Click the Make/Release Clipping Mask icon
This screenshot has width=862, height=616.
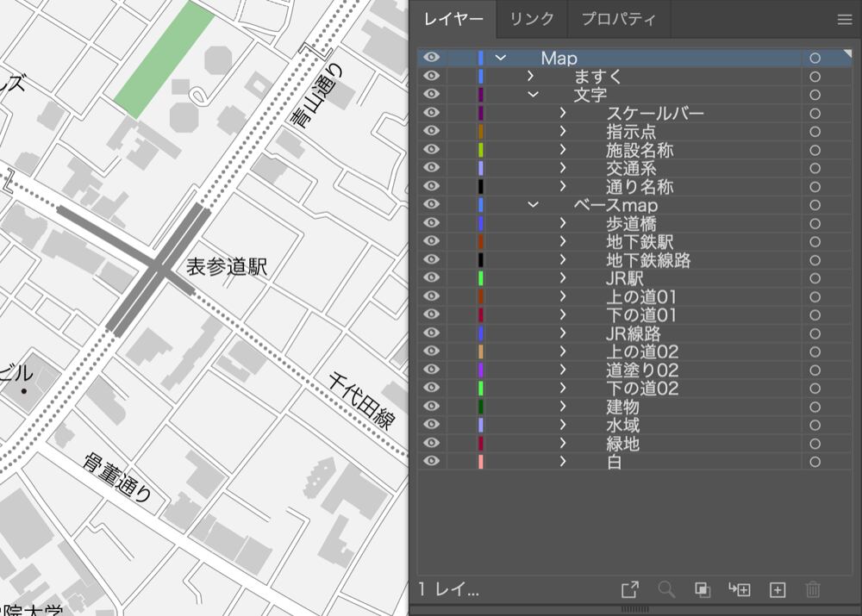[703, 589]
